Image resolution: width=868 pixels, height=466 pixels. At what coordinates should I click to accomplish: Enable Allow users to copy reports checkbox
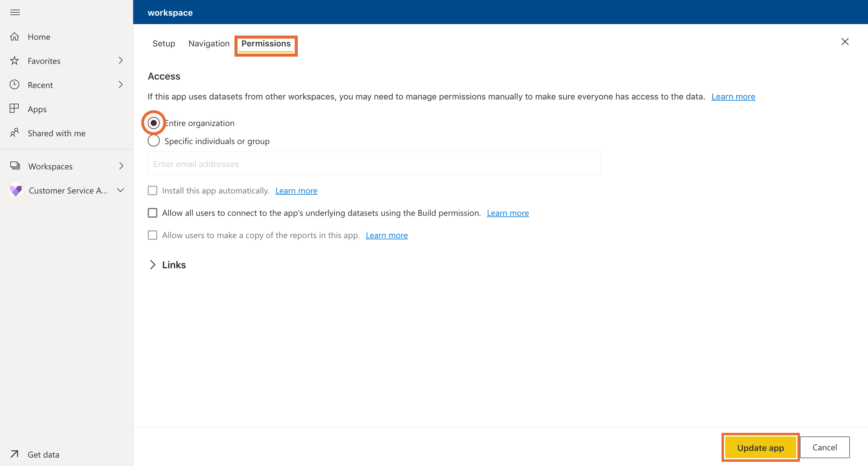point(153,235)
